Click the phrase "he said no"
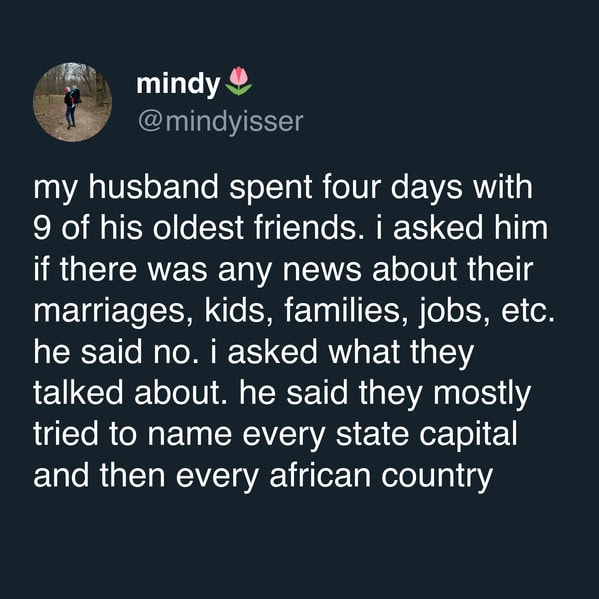 tap(117, 352)
